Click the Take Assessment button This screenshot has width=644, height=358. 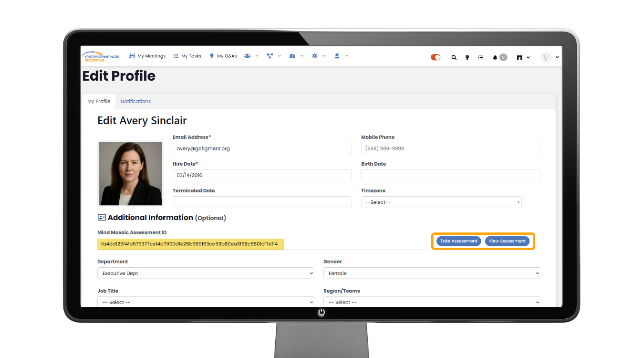point(458,241)
